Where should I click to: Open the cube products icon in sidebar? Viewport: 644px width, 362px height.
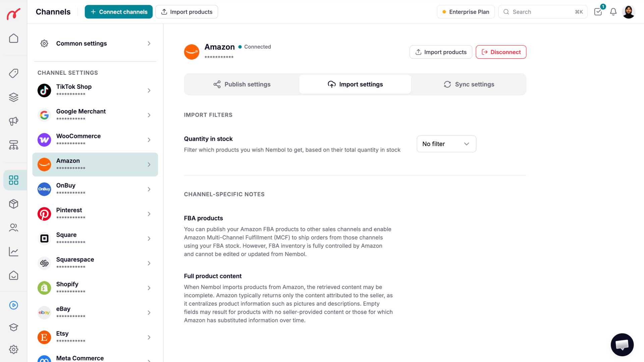point(13,204)
